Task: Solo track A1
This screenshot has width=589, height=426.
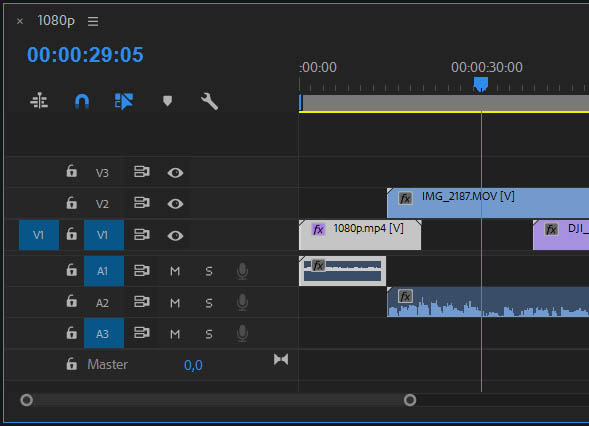Action: point(209,271)
